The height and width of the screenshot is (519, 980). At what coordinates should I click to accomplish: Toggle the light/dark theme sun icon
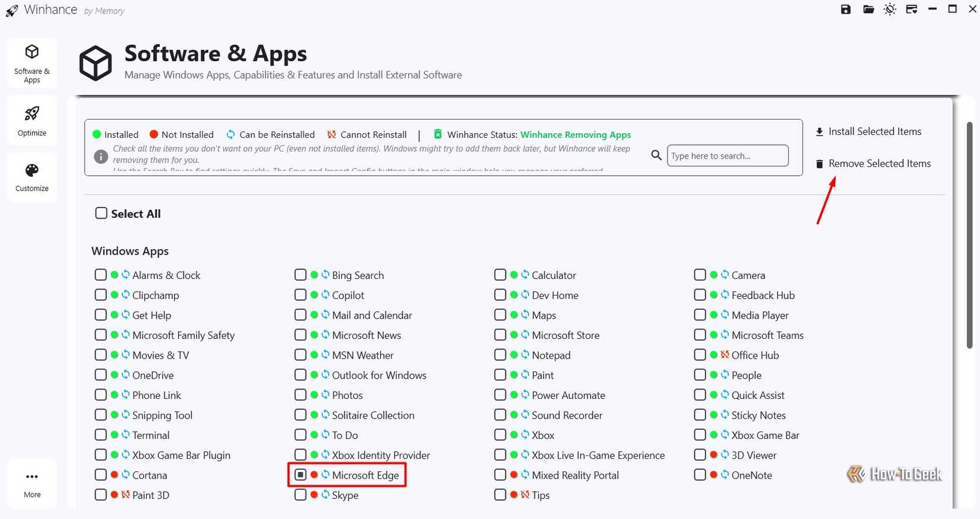890,10
